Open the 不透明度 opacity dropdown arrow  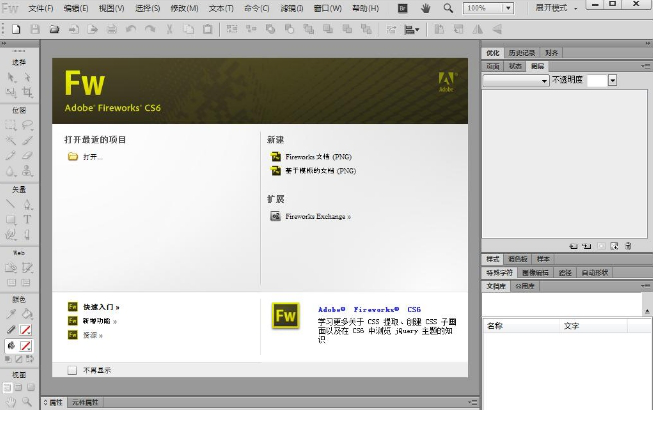tap(612, 80)
